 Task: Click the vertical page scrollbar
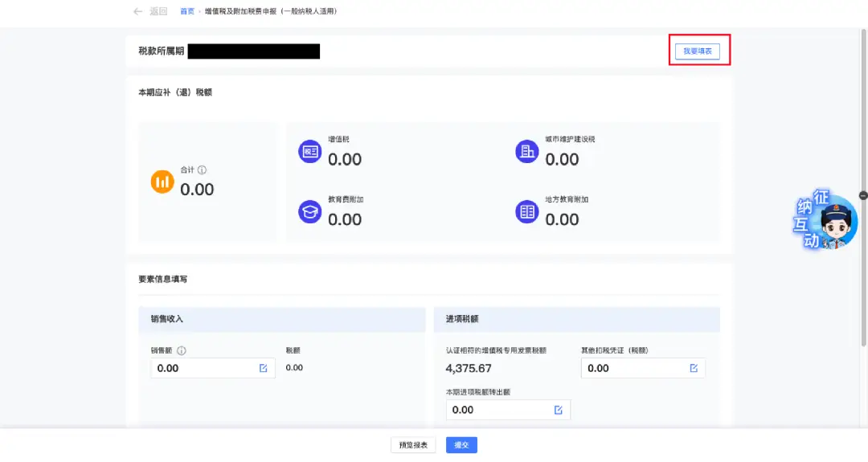863,188
